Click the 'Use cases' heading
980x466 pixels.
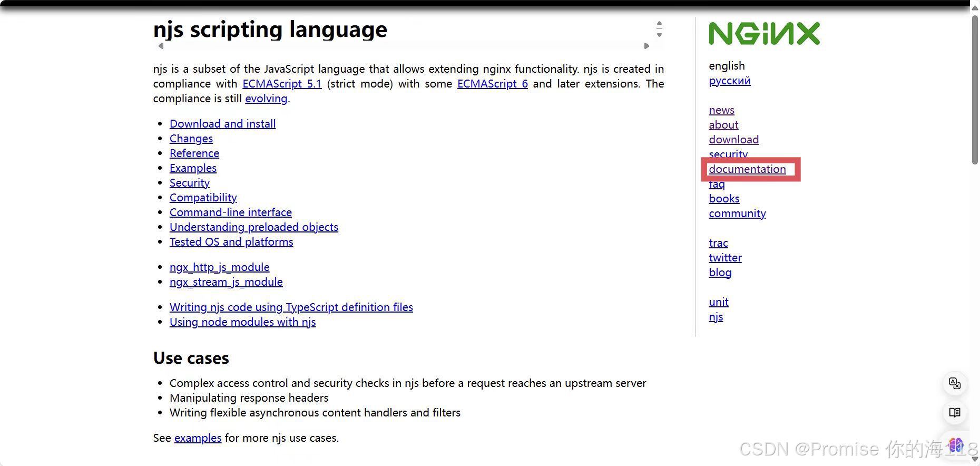point(191,358)
